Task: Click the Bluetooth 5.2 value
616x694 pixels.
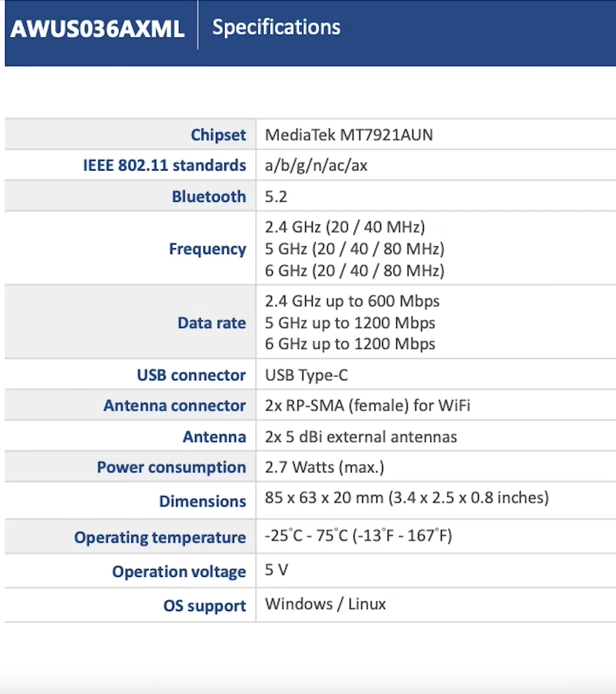Action: [x=276, y=197]
